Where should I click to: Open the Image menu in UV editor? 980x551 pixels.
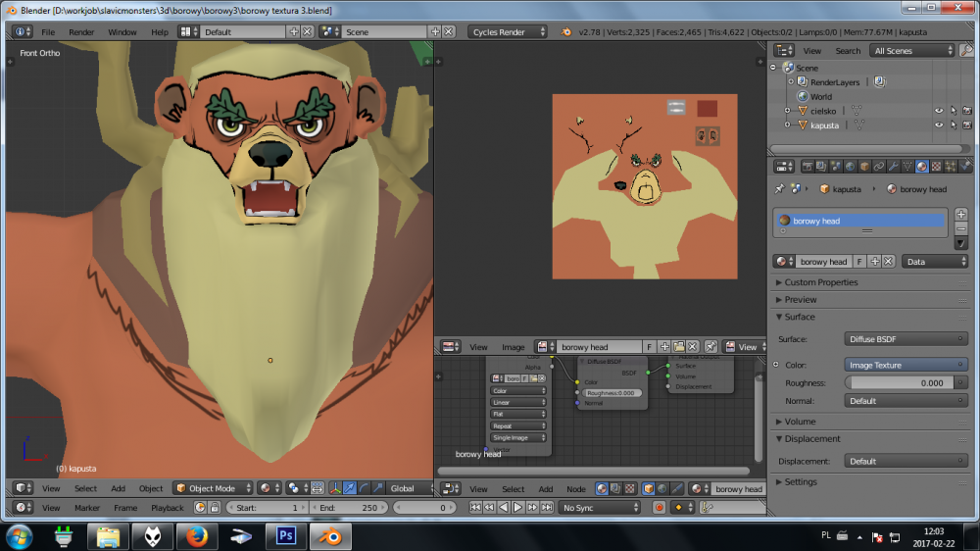coord(514,347)
